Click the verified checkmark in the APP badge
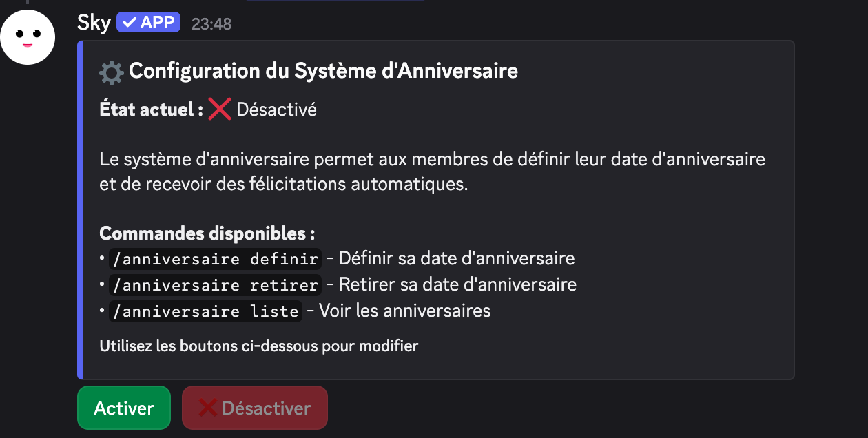 pos(128,23)
